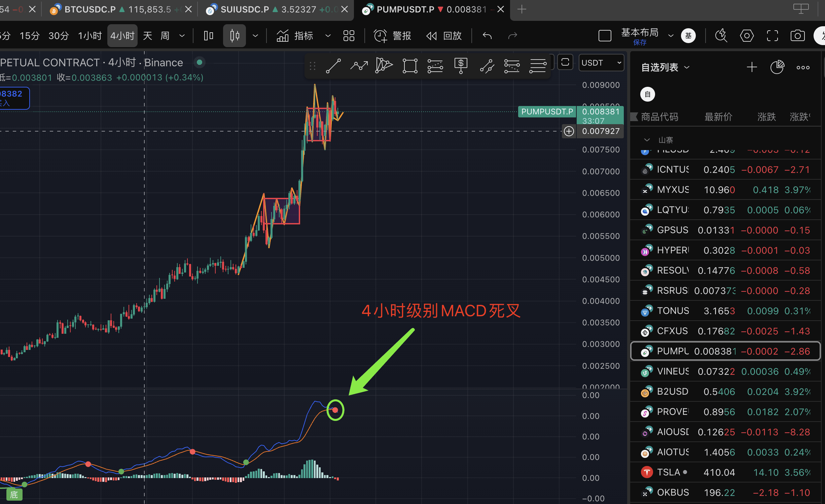Switch to the SUIUSDC.P tab
825x504 pixels.
[x=276, y=9]
